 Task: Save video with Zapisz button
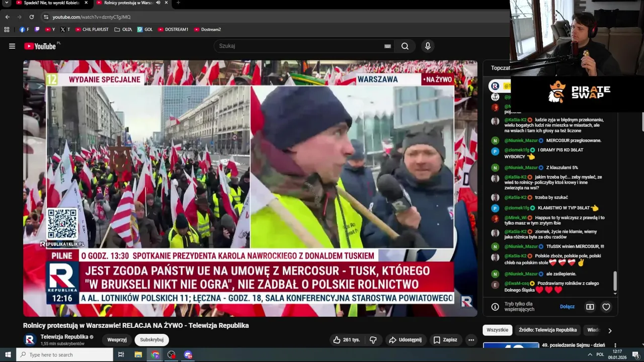point(445,340)
